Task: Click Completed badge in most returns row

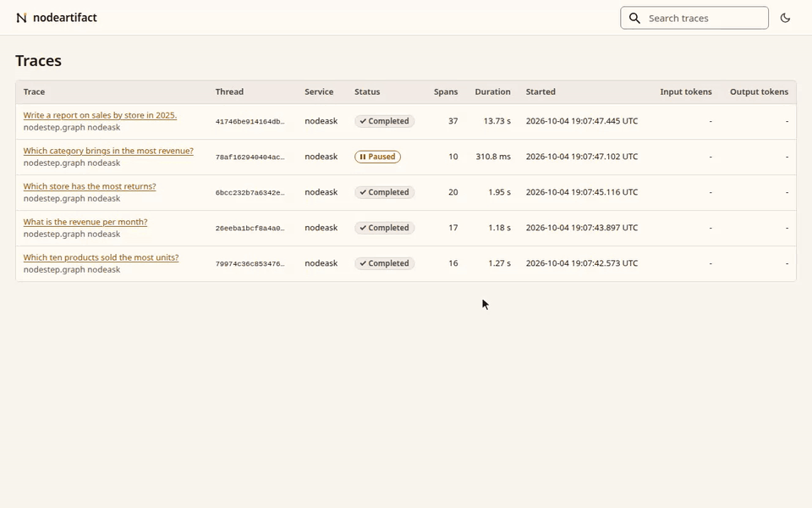Action: tap(384, 192)
